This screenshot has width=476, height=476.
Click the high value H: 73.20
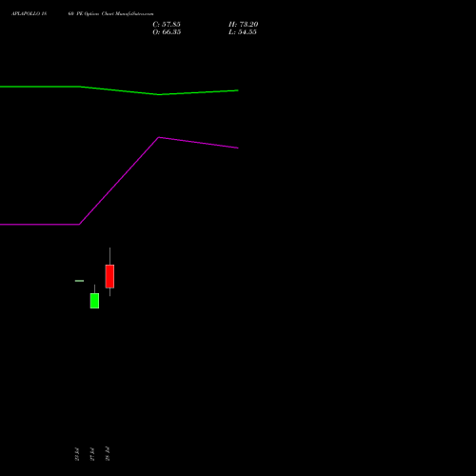tap(243, 25)
